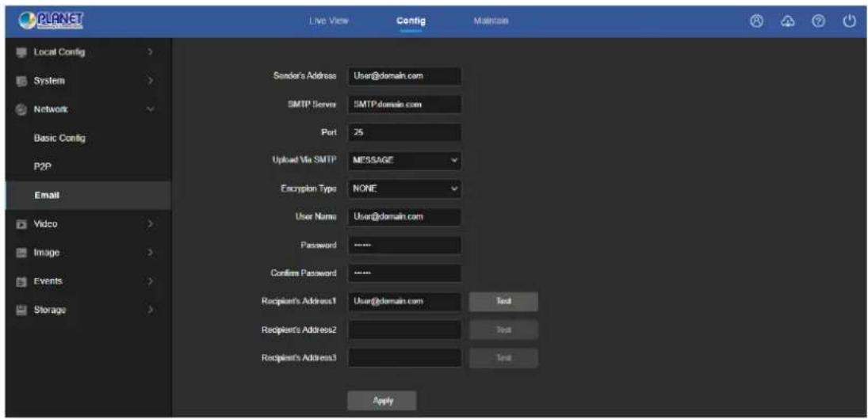
Task: Open the help question mark icon
Action: (x=817, y=21)
